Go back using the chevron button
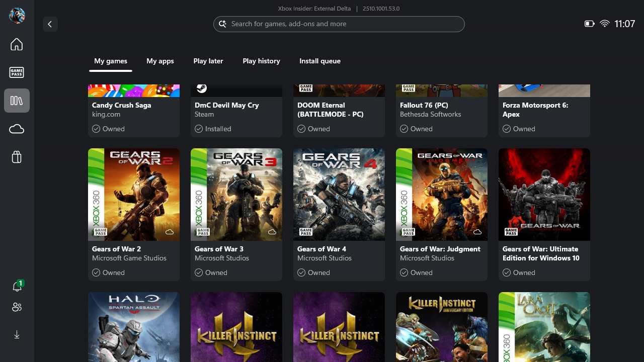Viewport: 644px width, 362px height. coord(50,24)
